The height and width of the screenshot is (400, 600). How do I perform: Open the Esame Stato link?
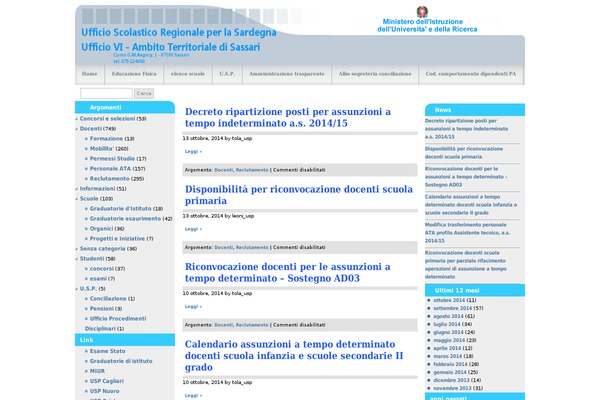(108, 351)
